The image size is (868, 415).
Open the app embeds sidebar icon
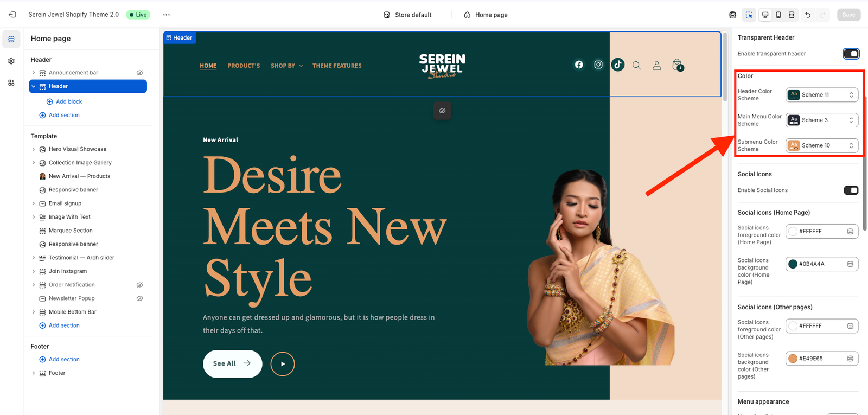click(11, 83)
